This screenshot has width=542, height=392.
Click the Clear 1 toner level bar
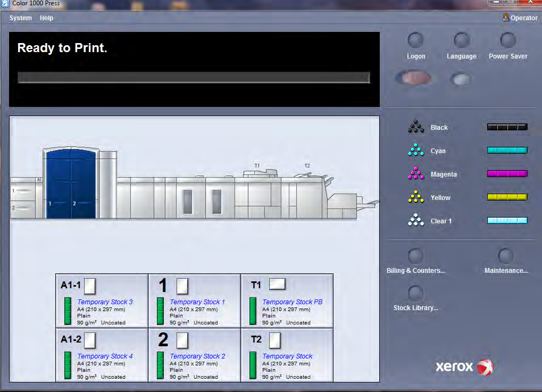pos(507,220)
